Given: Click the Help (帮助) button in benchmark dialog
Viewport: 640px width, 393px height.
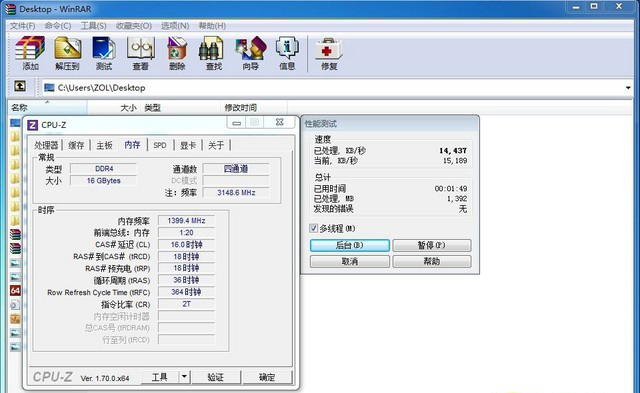Looking at the screenshot, I should 432,261.
